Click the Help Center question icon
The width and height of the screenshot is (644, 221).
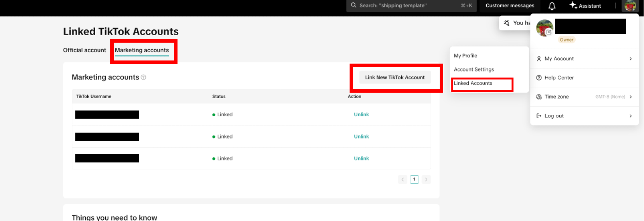pos(539,78)
